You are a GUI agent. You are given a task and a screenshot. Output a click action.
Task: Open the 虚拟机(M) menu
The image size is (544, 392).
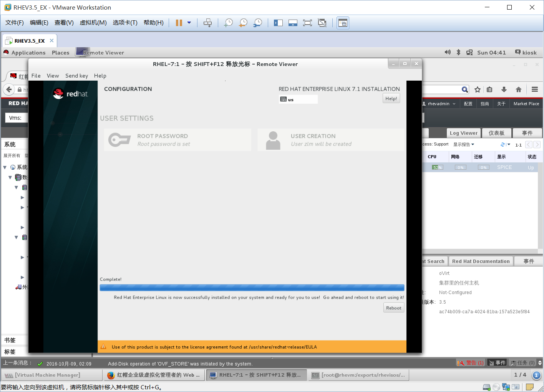click(x=93, y=23)
